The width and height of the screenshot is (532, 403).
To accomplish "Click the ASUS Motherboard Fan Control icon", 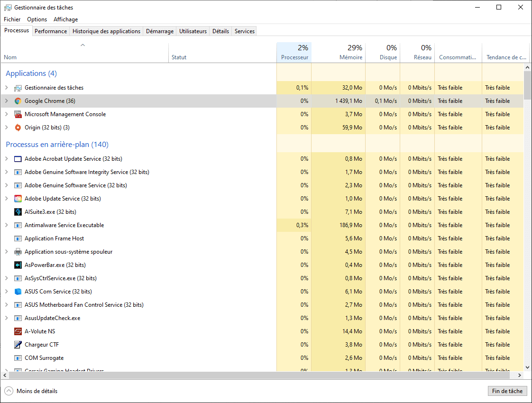I will point(18,305).
